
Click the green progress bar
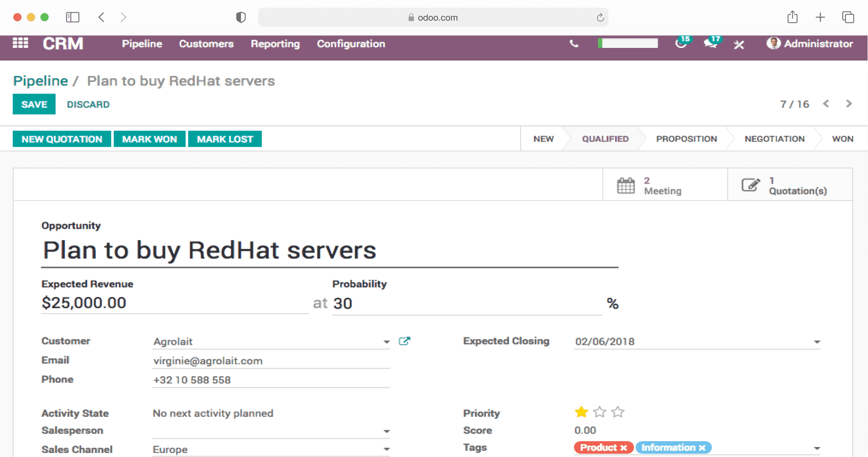(x=628, y=43)
